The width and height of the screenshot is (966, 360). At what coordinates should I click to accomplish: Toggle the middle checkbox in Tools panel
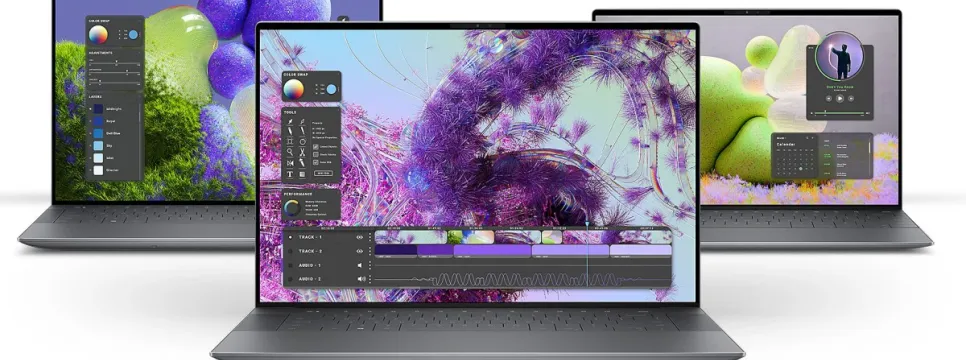click(315, 155)
